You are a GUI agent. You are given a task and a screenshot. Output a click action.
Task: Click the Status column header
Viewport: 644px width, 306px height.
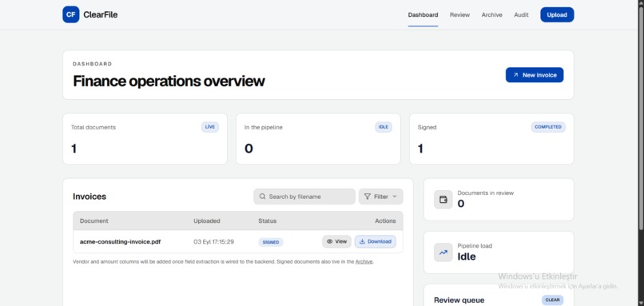tap(268, 221)
